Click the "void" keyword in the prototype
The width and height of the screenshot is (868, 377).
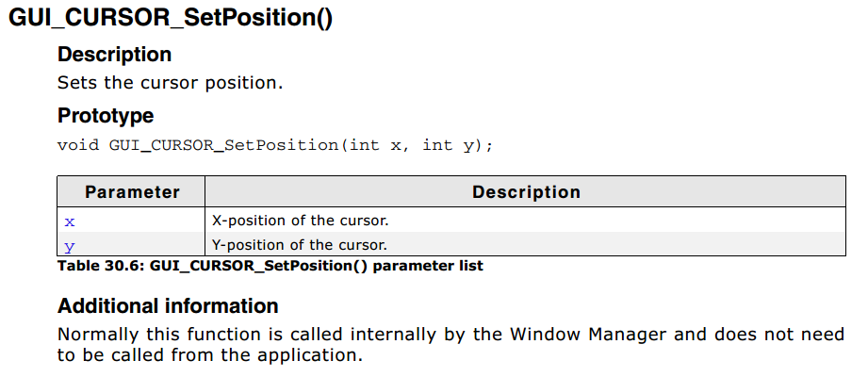point(78,145)
